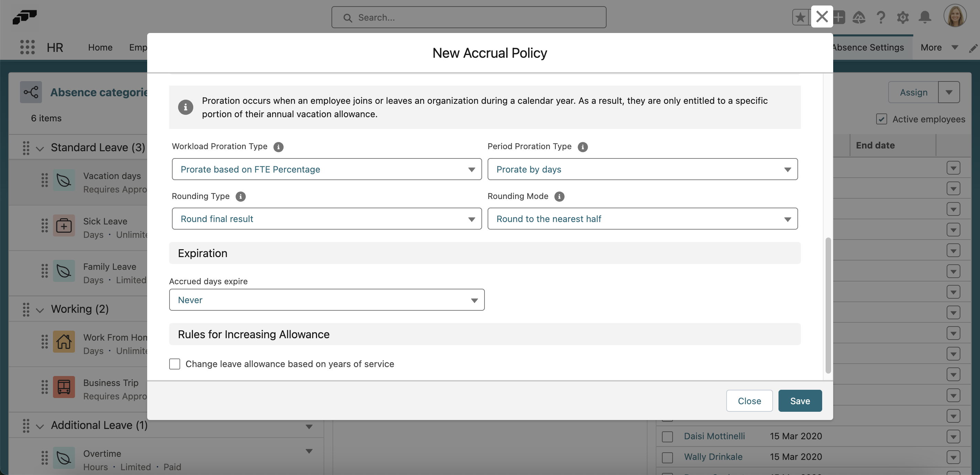Select the Business Trip bus icon
This screenshot has width=980, height=475.
click(64, 387)
